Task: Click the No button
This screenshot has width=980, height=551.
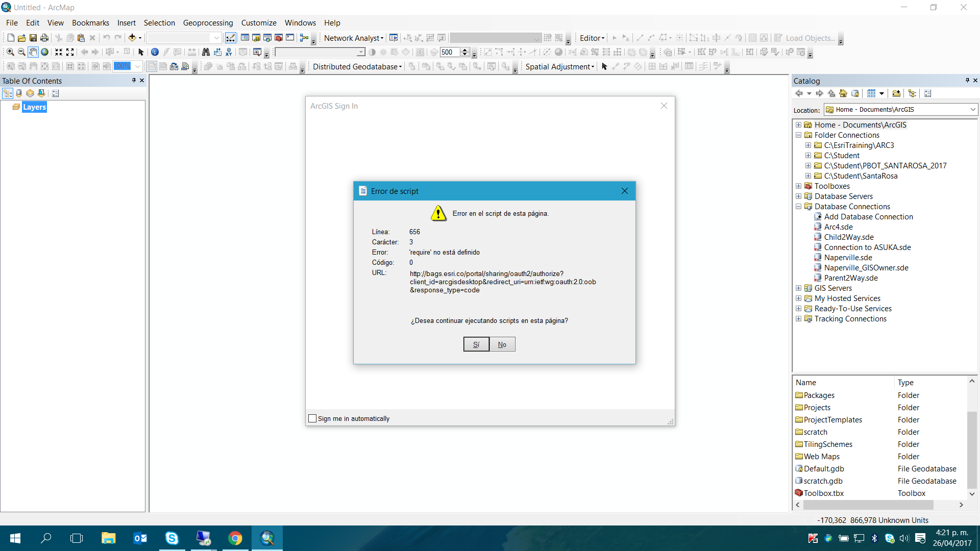Action: pos(502,344)
